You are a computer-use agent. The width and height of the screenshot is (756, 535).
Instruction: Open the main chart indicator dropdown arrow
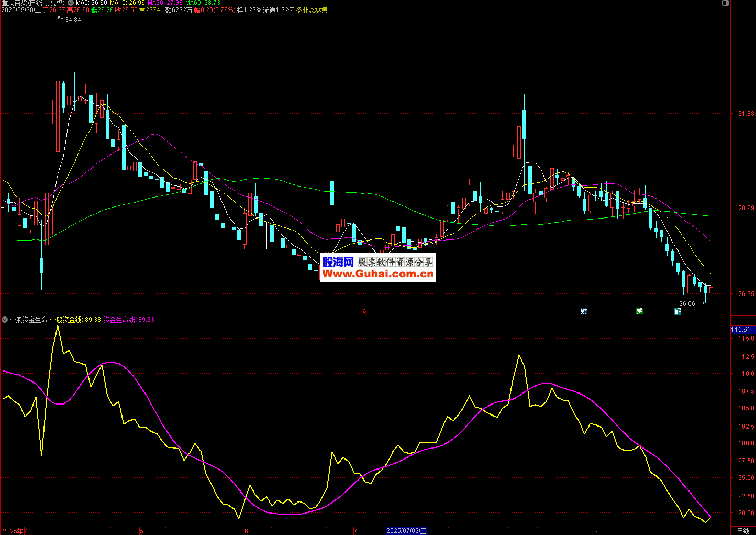(71, 3)
